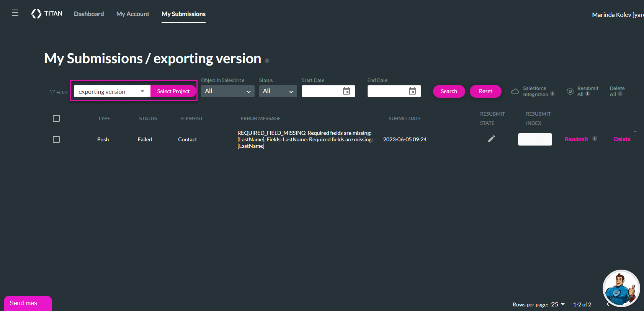
Task: Edit resubmit state with pencil icon
Action: pos(491,139)
